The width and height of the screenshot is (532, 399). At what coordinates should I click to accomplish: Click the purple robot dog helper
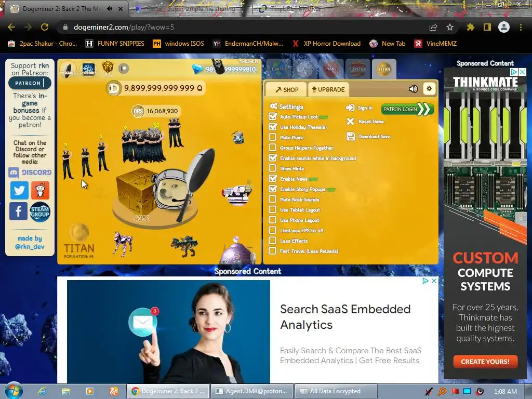point(123,243)
